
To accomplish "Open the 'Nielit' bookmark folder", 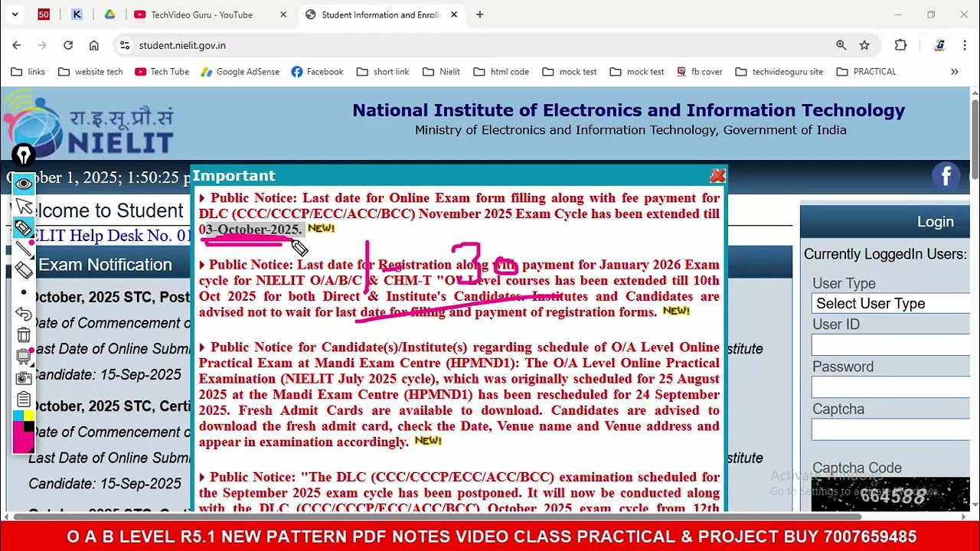I will (x=441, y=71).
